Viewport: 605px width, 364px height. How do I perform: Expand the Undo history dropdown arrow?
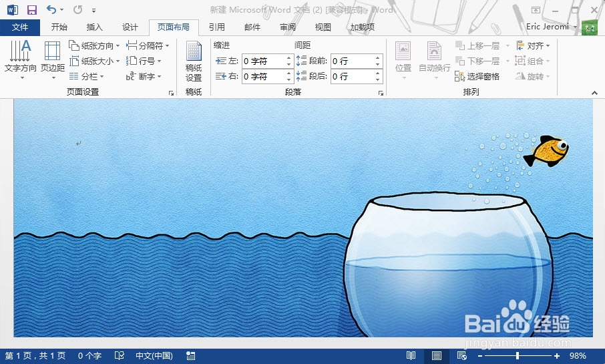click(61, 9)
